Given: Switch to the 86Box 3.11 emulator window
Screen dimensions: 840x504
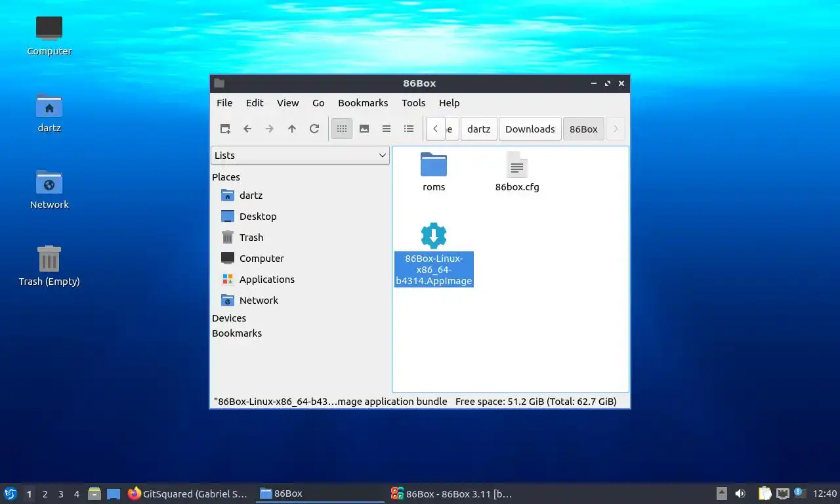Looking at the screenshot, I should (451, 493).
